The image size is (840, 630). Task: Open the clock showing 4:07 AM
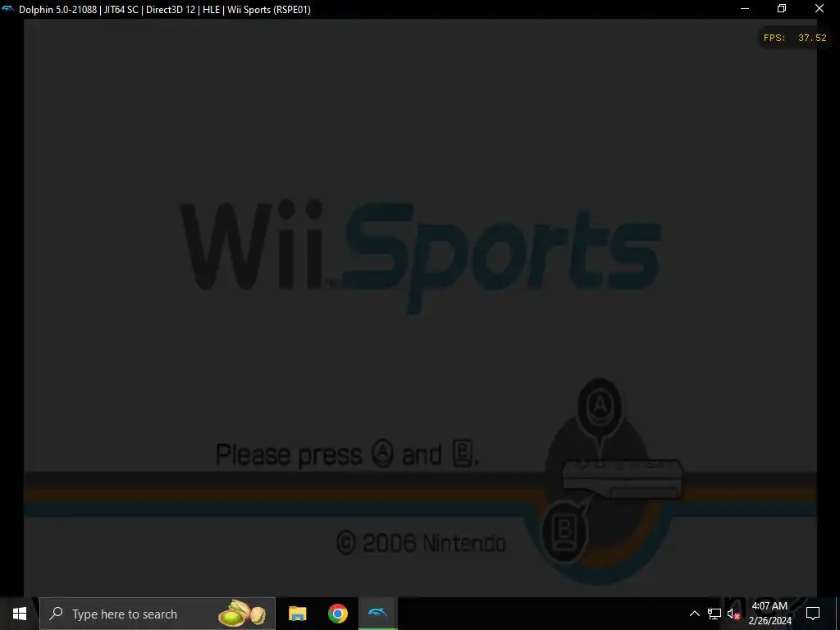click(769, 614)
